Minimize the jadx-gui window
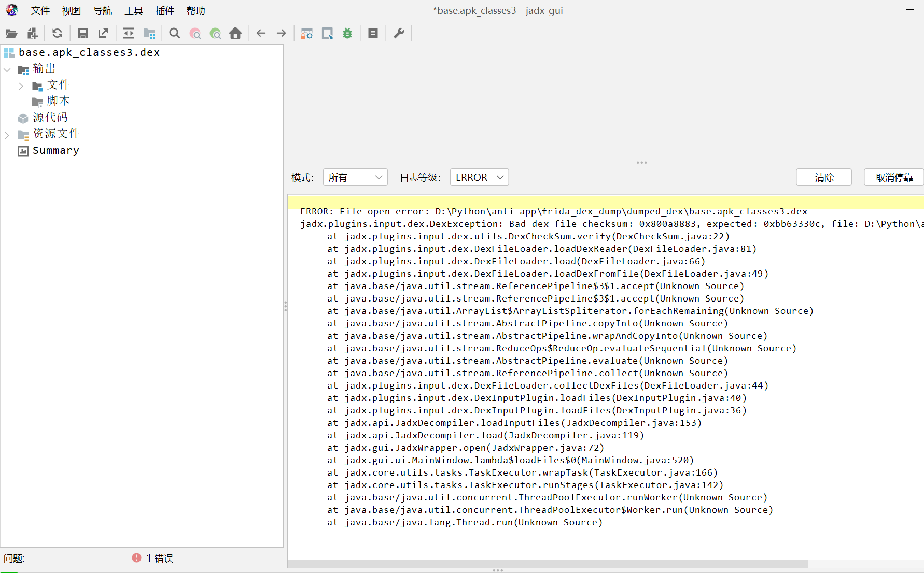 point(910,10)
